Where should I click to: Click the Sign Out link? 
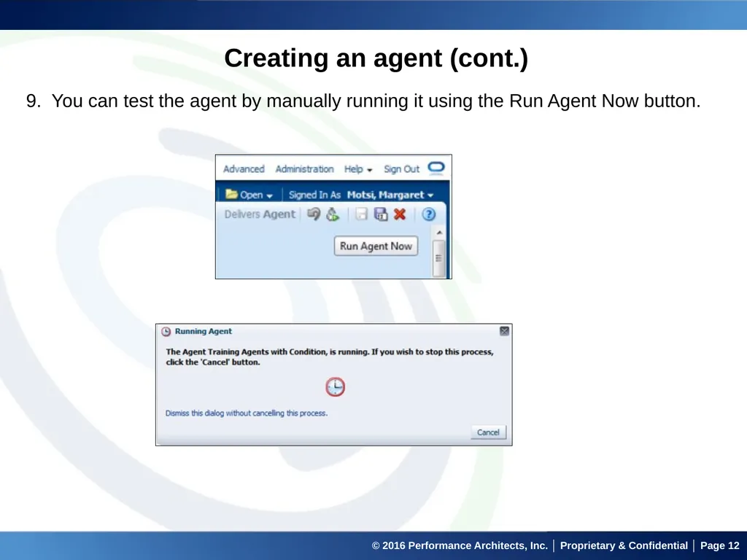click(402, 169)
